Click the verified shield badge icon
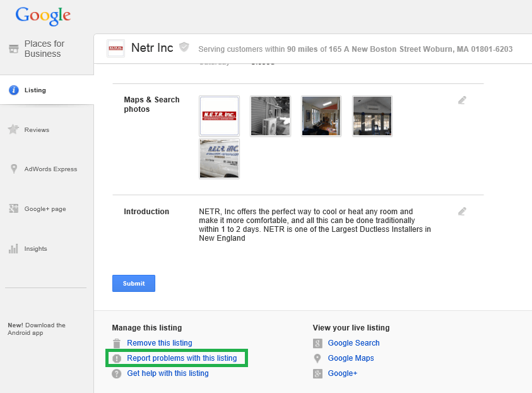The height and width of the screenshot is (393, 532). pos(184,47)
